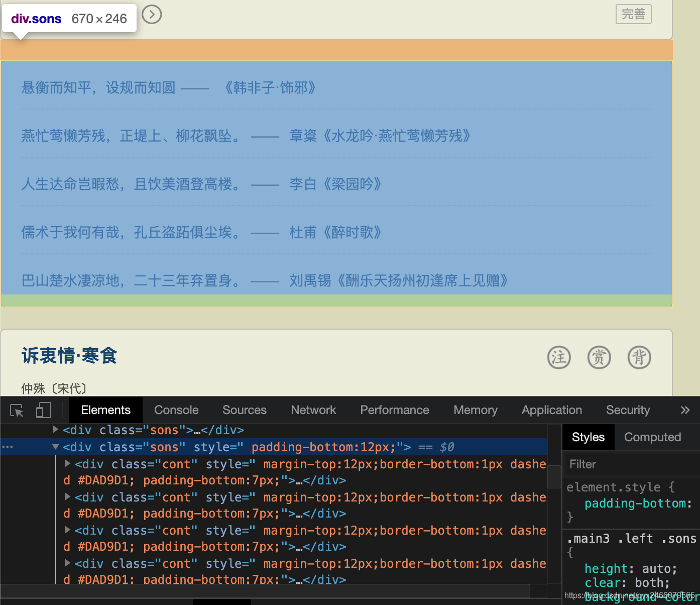Open source 李白《梁园吟》
Viewport: 700px width, 605px height.
(337, 184)
